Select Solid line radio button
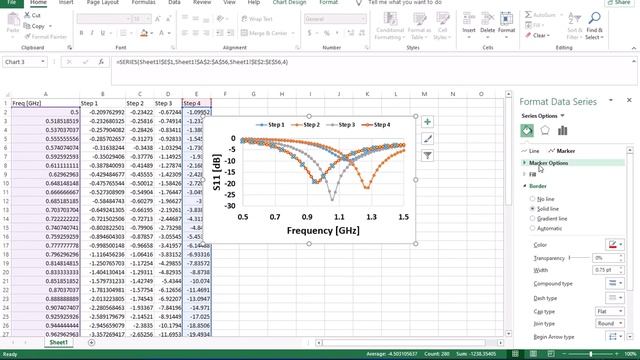 pos(532,209)
